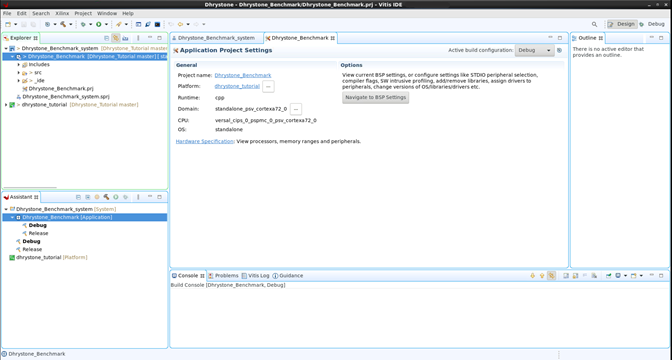Click the Collapse All icon in Explorer panel
672x360 pixels.
point(106,38)
